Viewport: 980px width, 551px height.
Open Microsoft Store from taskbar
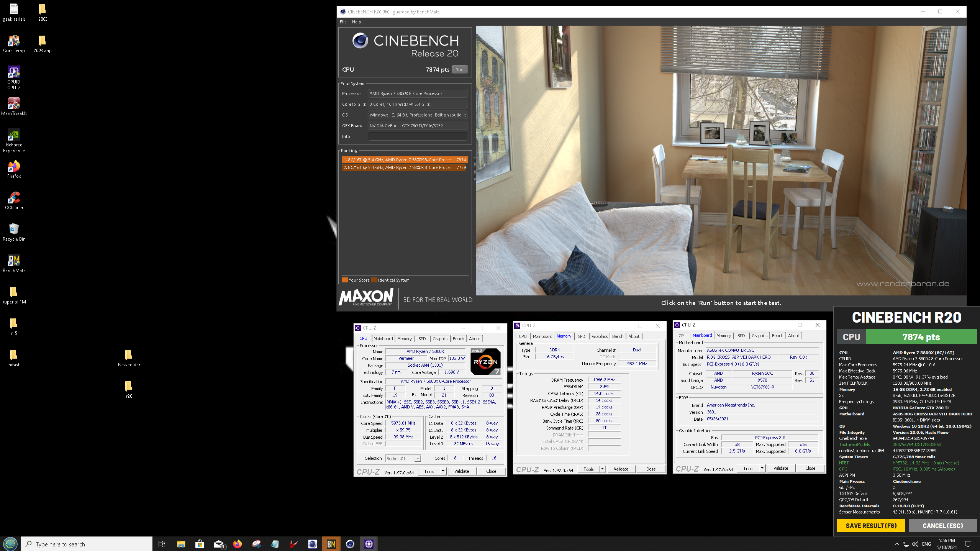(x=200, y=544)
